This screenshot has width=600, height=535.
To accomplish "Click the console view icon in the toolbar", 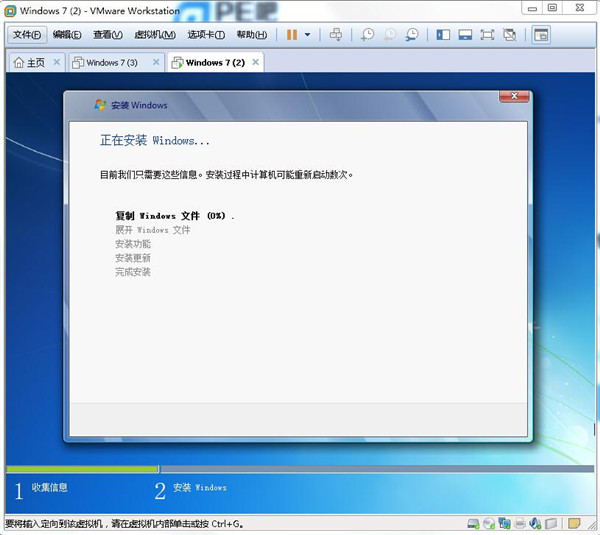I will point(541,35).
